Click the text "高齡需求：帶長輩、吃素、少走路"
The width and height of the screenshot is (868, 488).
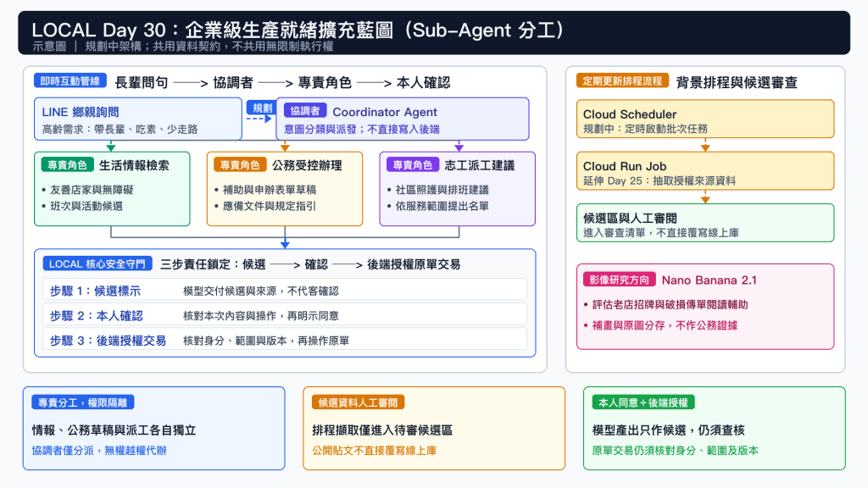click(120, 130)
